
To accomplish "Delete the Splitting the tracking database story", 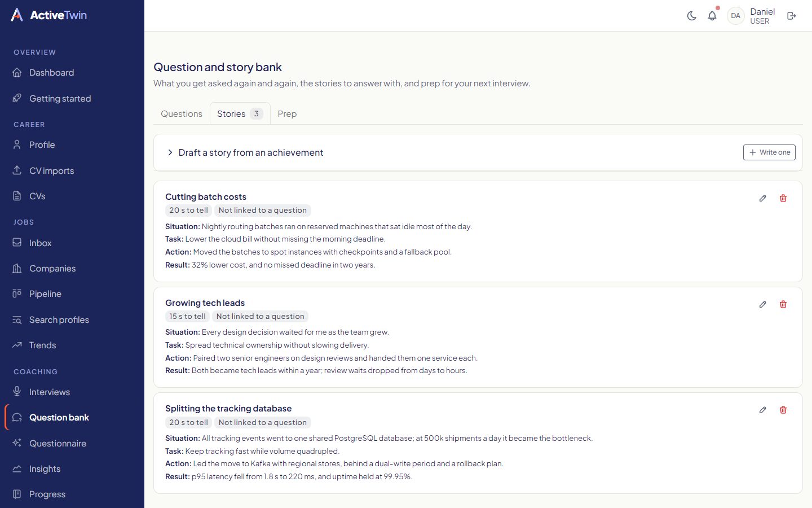I will (783, 410).
